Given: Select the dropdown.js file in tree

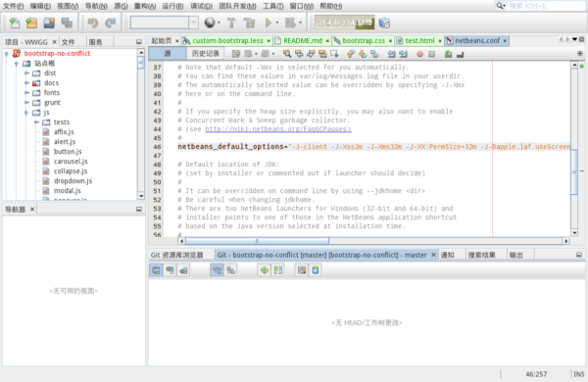Looking at the screenshot, I should (73, 181).
